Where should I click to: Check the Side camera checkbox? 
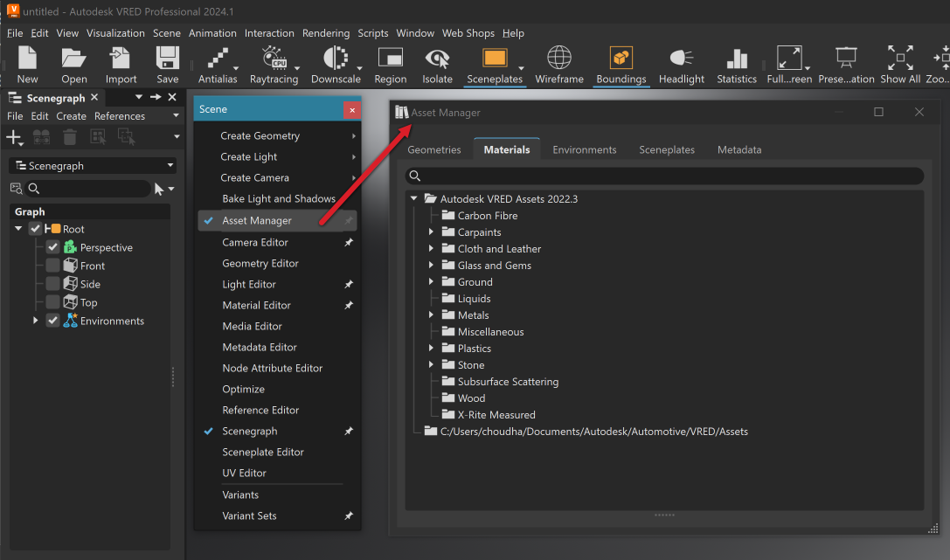click(52, 284)
